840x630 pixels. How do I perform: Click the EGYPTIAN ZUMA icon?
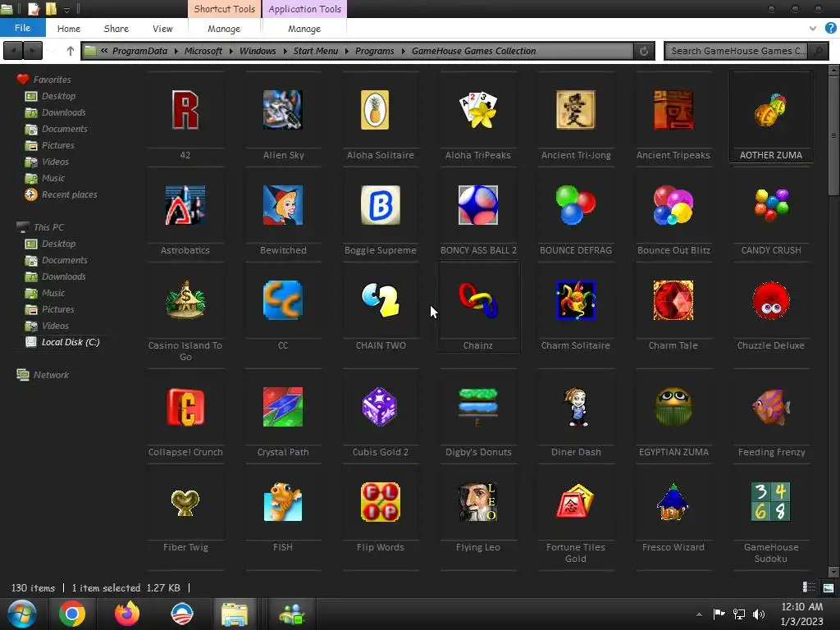click(x=673, y=407)
